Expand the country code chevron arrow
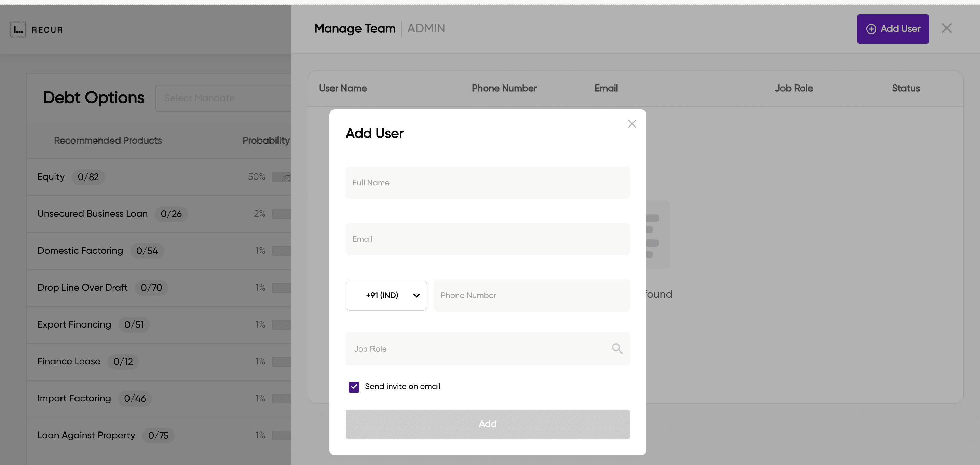 point(417,296)
